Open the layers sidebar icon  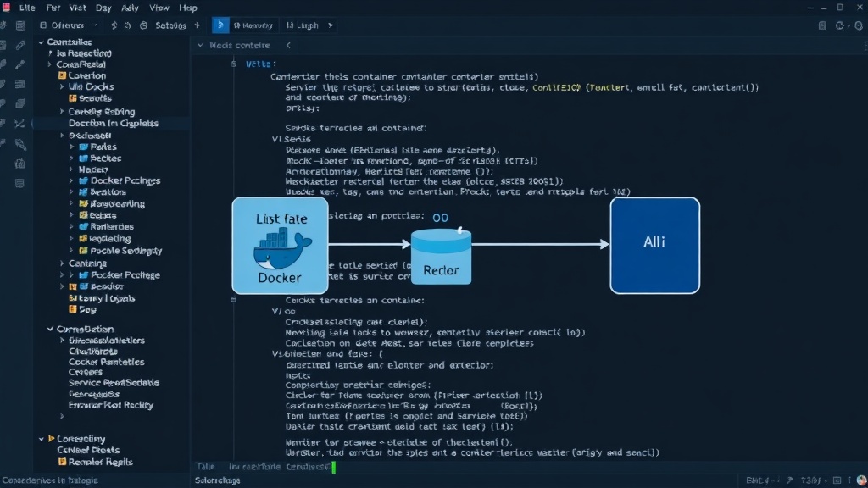[x=20, y=103]
